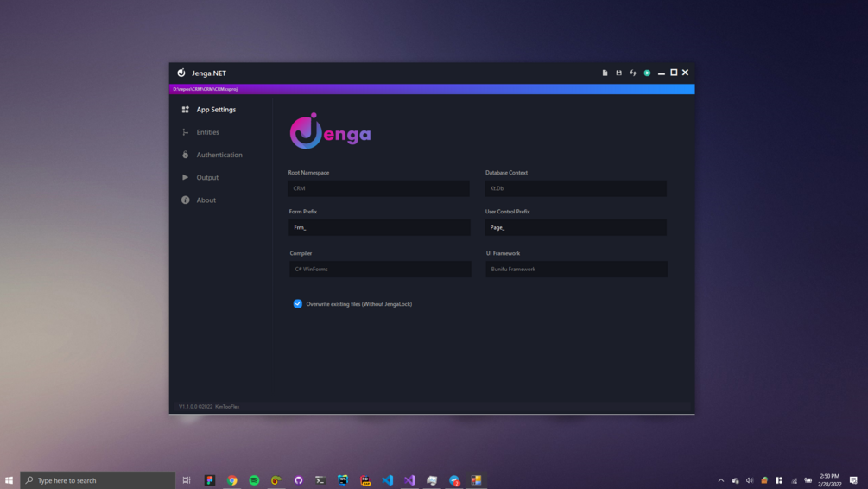
Task: Click the Output play arrow icon
Action: click(x=186, y=177)
